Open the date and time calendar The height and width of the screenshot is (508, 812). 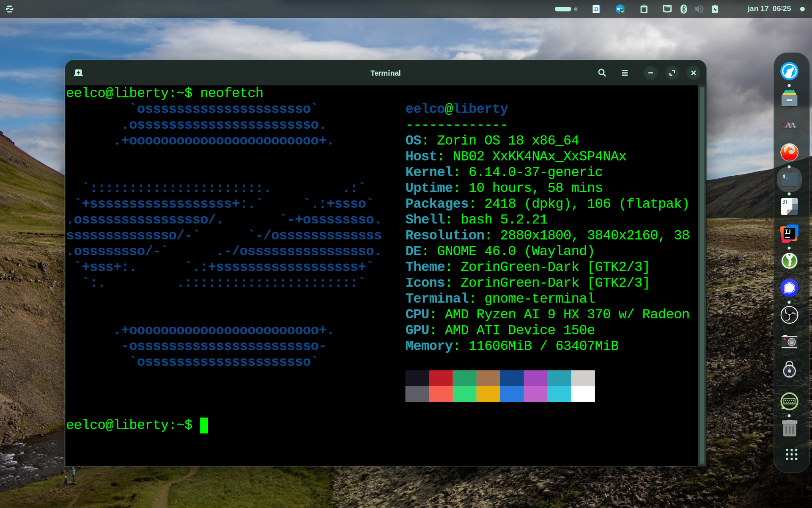(769, 9)
